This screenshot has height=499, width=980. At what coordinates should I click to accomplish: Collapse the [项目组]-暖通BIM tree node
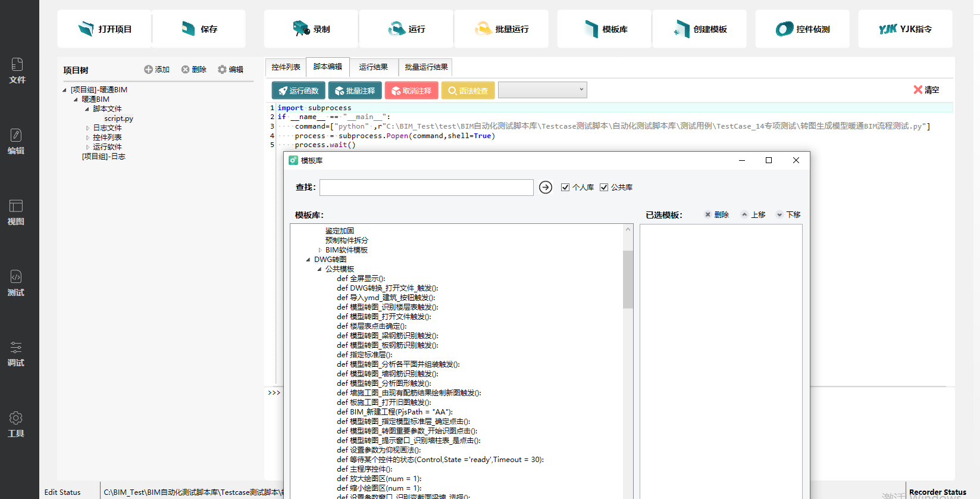point(65,90)
